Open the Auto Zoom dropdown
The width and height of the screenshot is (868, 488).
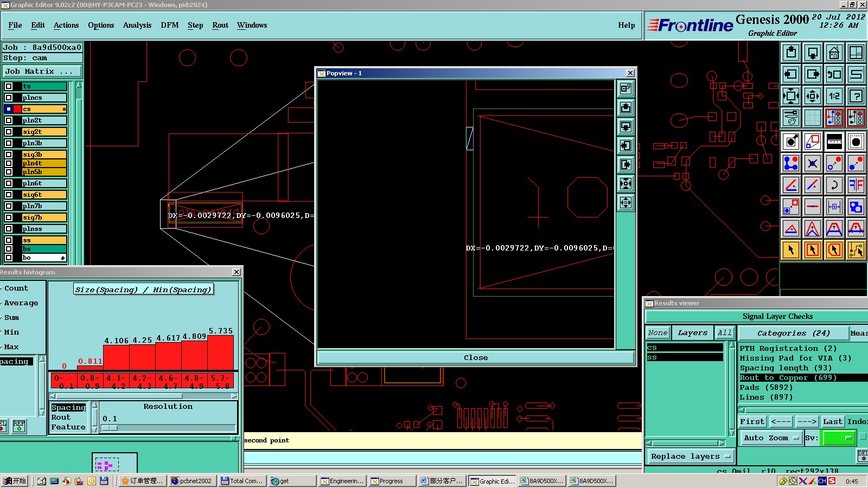click(x=771, y=438)
